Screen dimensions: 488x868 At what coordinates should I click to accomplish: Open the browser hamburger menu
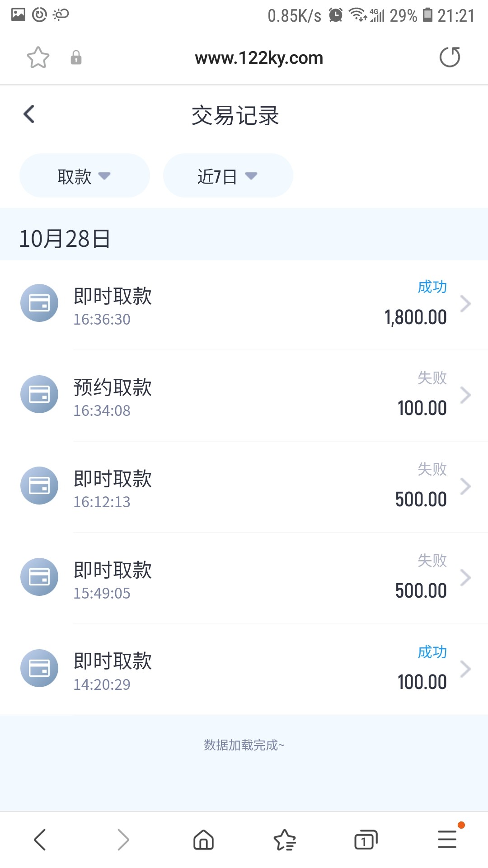(x=447, y=839)
